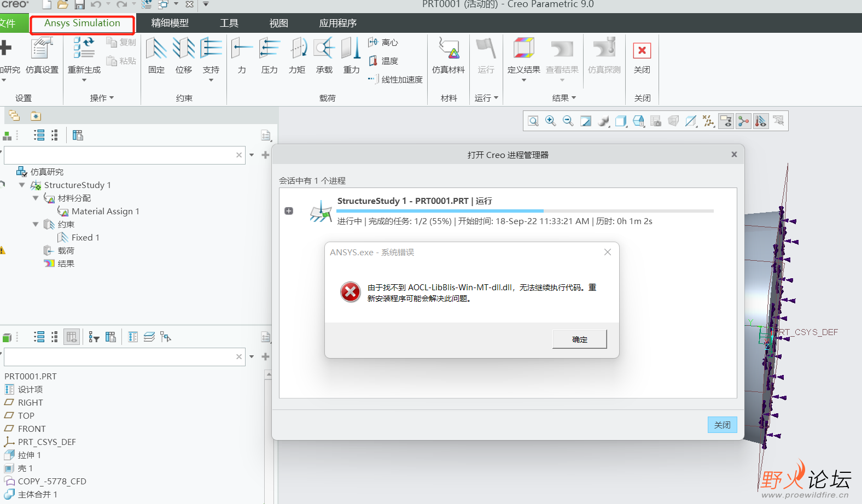Choose the Force (力) load tool
The image size is (862, 504).
tap(242, 55)
